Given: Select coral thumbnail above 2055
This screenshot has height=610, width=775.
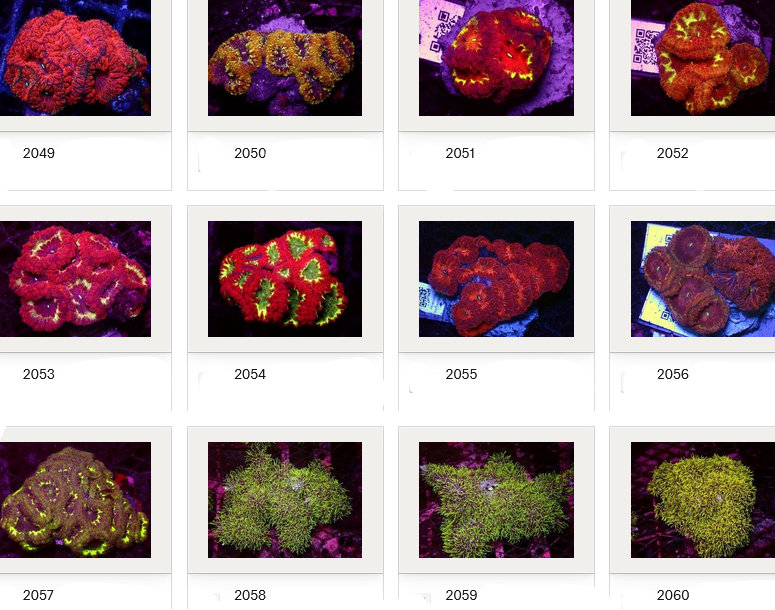Looking at the screenshot, I should pyautogui.click(x=496, y=279).
